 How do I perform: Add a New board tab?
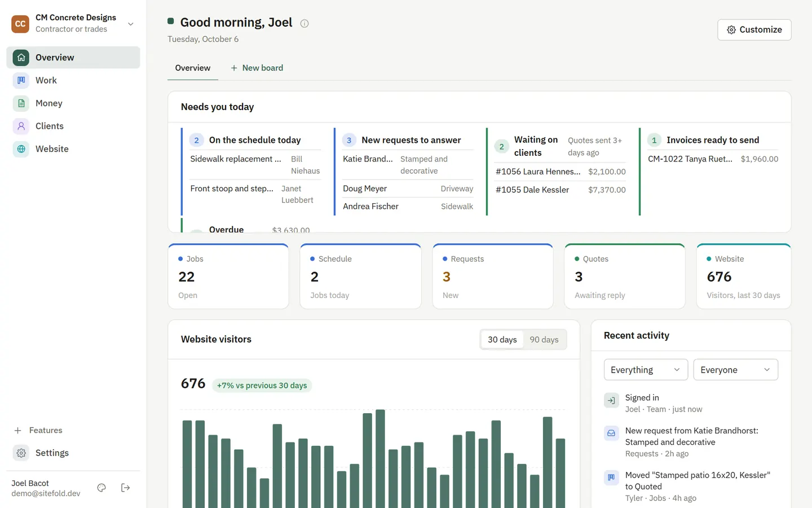pyautogui.click(x=257, y=68)
